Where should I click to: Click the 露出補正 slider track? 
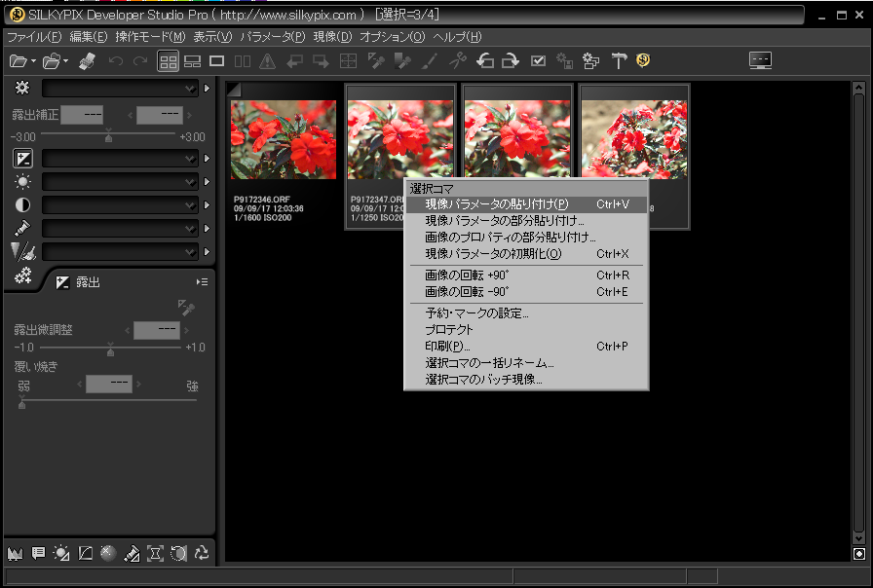pyautogui.click(x=107, y=135)
